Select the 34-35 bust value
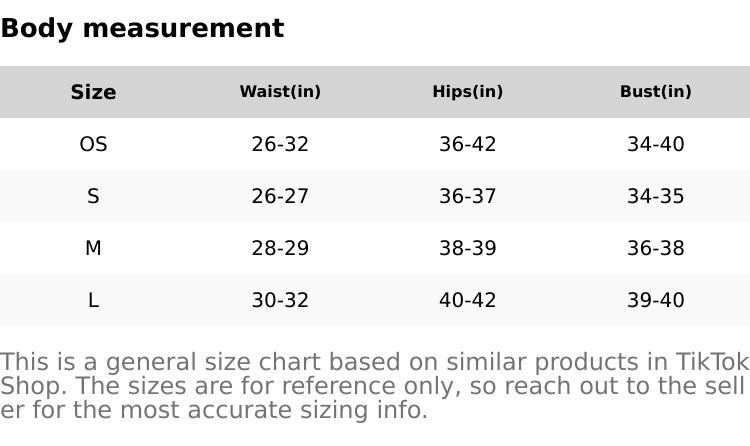The height and width of the screenshot is (446, 750). pos(655,197)
